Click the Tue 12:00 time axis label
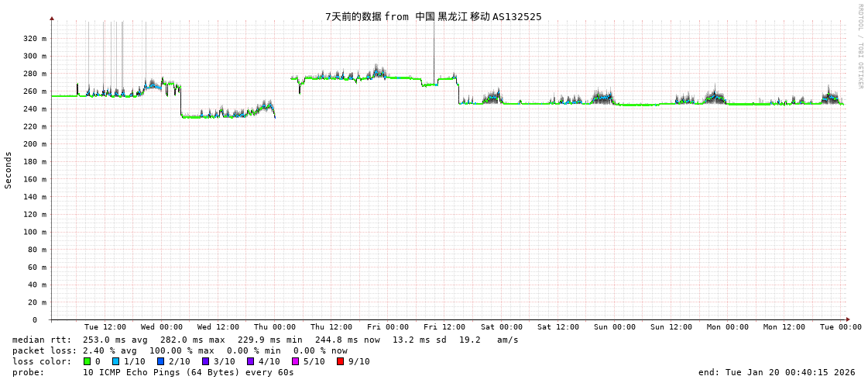 coord(105,327)
